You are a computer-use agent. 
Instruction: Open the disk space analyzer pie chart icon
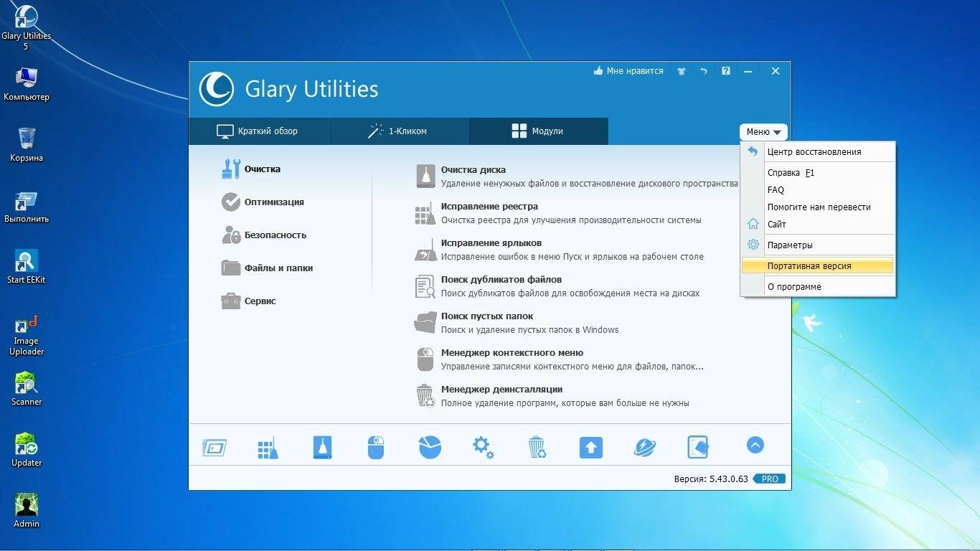click(430, 446)
